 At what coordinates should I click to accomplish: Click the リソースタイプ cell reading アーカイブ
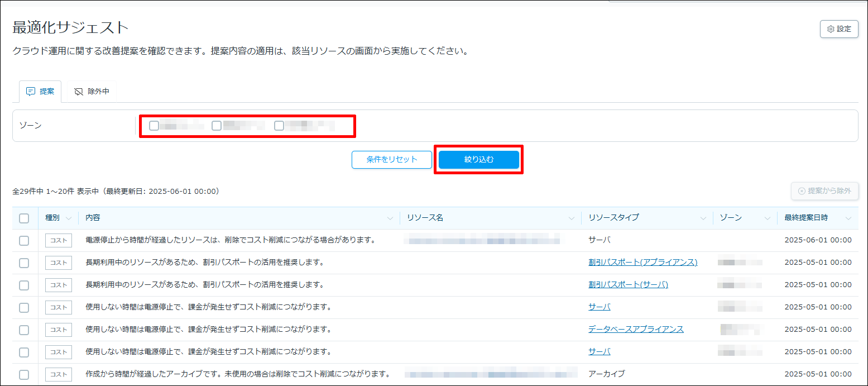(606, 374)
